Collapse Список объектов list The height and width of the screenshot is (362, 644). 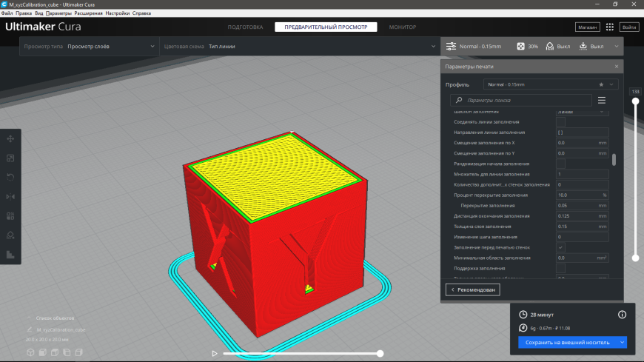[29, 318]
